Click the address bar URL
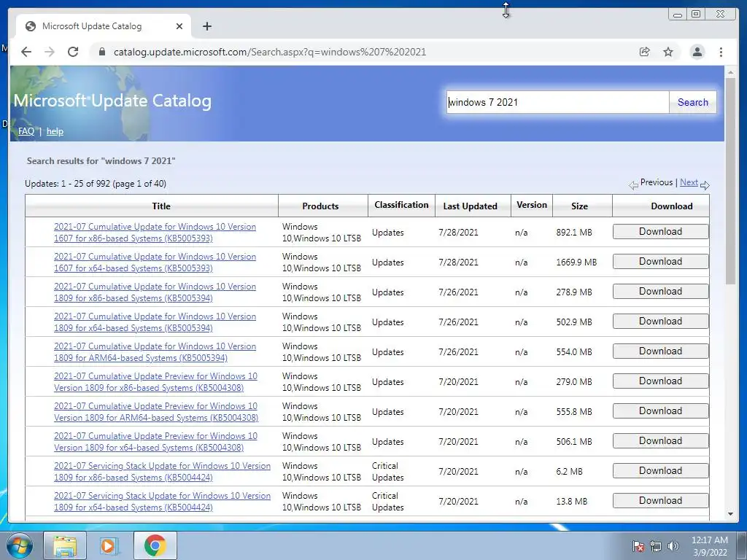747x560 pixels. [270, 52]
